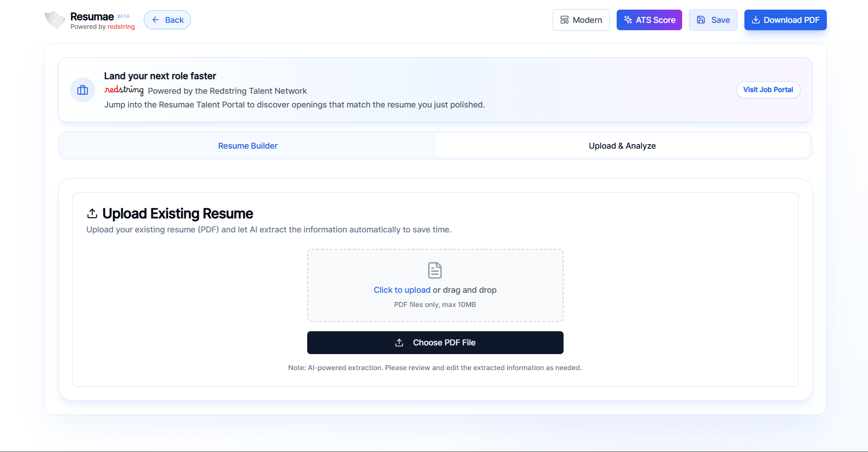Open the redstring link in the header

coord(121,27)
